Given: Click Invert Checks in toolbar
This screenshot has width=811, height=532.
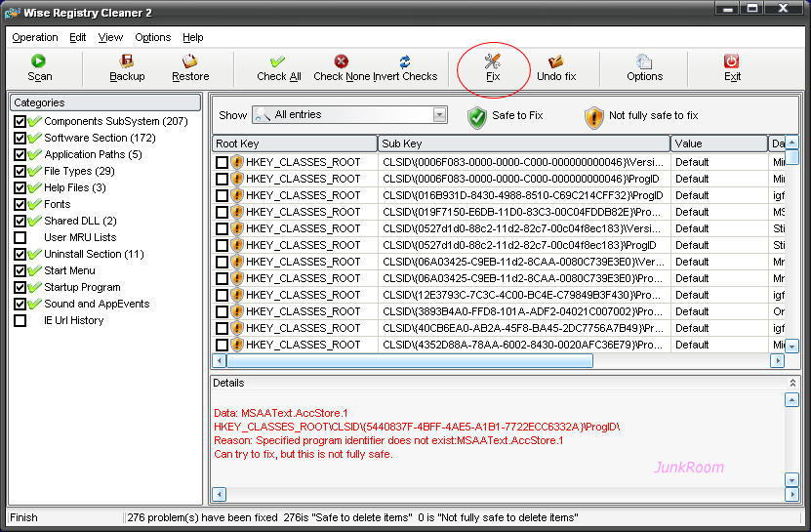Looking at the screenshot, I should point(405,67).
